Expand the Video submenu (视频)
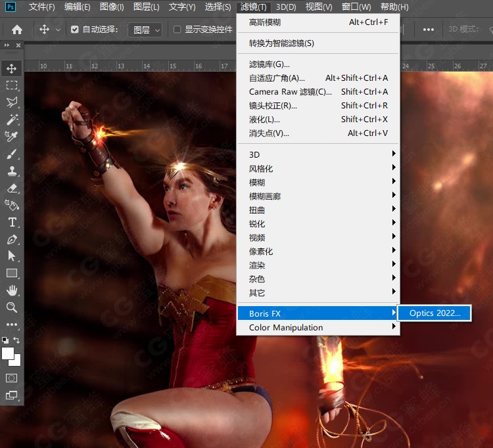Screen dimensions: 493x448 tap(318, 238)
